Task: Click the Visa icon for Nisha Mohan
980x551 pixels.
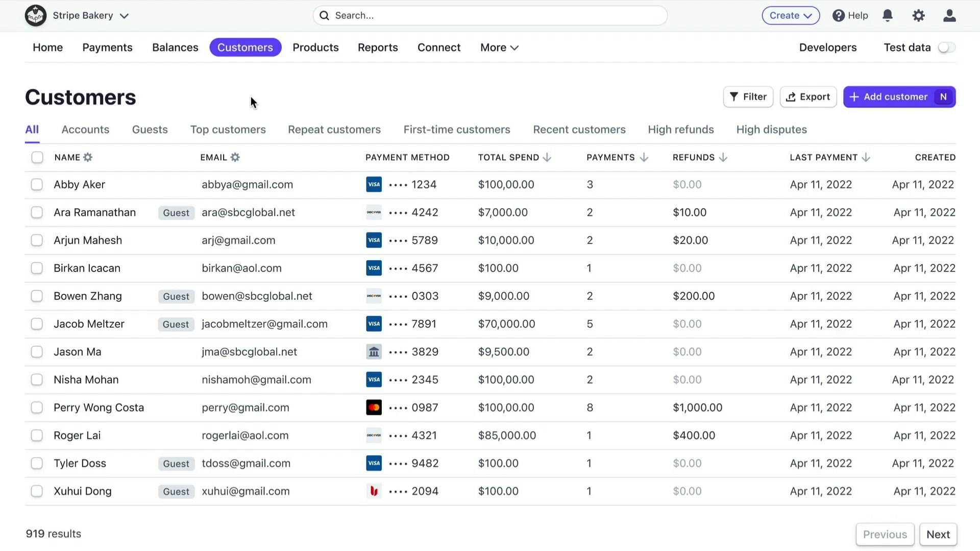Action: pyautogui.click(x=374, y=380)
